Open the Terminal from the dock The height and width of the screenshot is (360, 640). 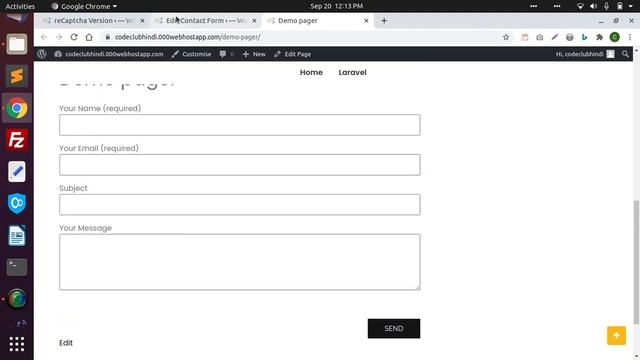coord(17,267)
